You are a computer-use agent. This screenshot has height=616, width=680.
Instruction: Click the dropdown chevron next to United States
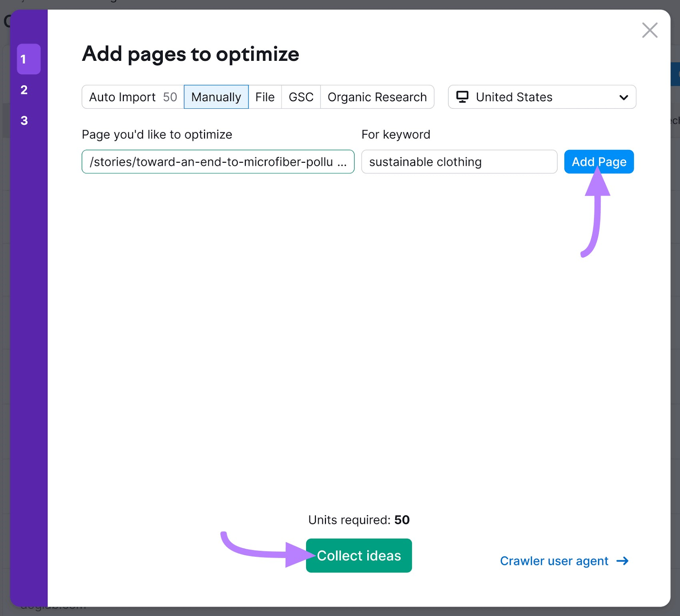click(623, 97)
